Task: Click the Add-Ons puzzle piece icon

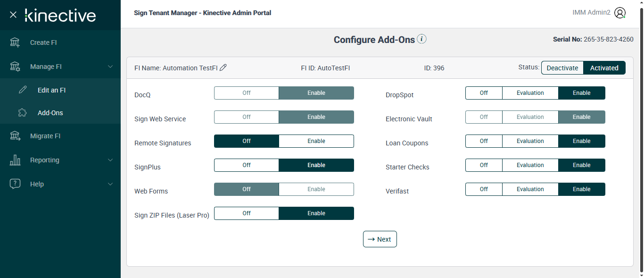Action: pos(23,113)
